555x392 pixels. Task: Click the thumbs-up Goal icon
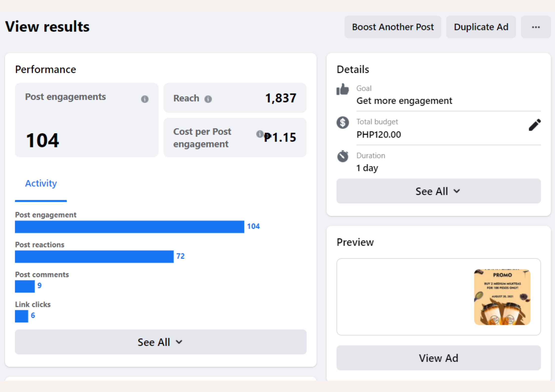tap(343, 89)
